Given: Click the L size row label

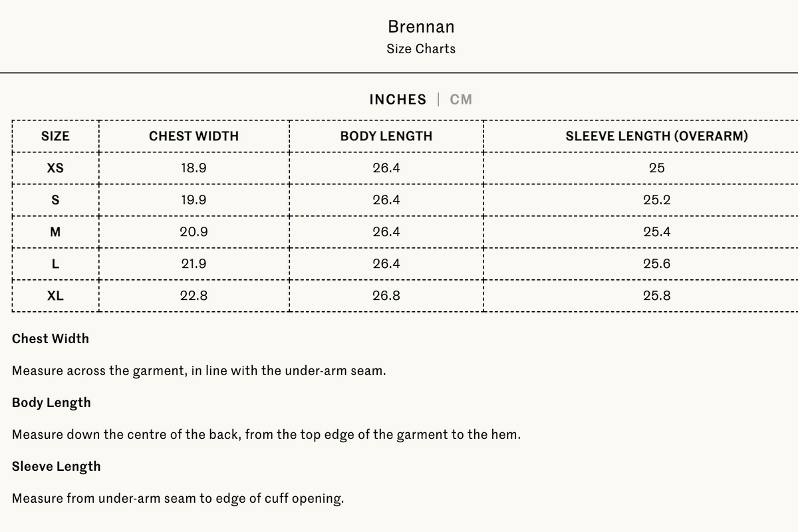Looking at the screenshot, I should [55, 264].
